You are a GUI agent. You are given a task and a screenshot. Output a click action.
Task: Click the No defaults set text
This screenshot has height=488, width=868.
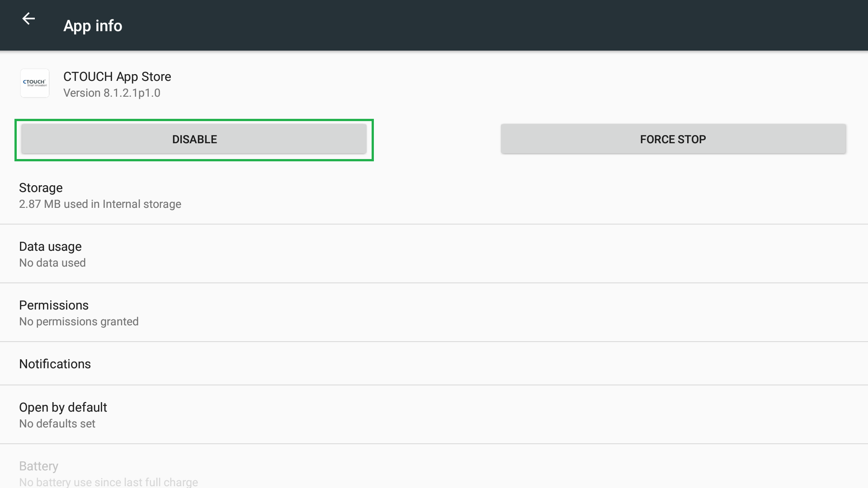point(57,424)
